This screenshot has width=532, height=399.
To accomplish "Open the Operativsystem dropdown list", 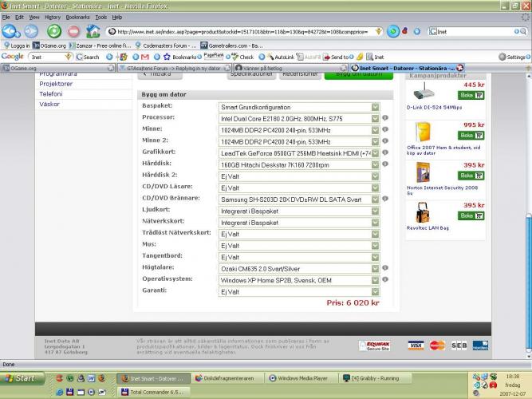I will [x=299, y=280].
